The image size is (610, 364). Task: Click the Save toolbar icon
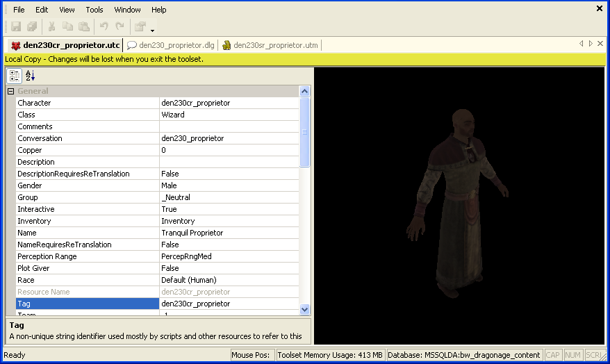click(16, 27)
